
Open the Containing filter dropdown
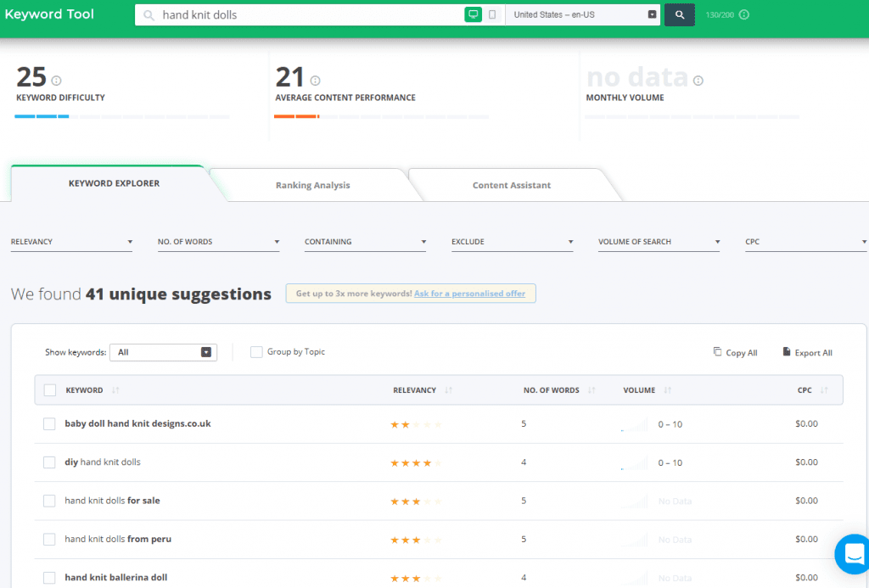point(365,242)
